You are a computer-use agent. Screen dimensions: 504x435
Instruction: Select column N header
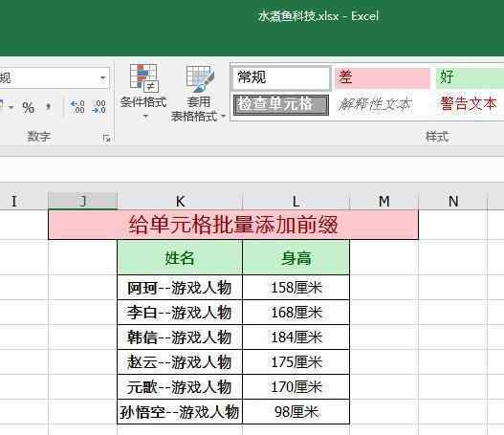click(453, 201)
